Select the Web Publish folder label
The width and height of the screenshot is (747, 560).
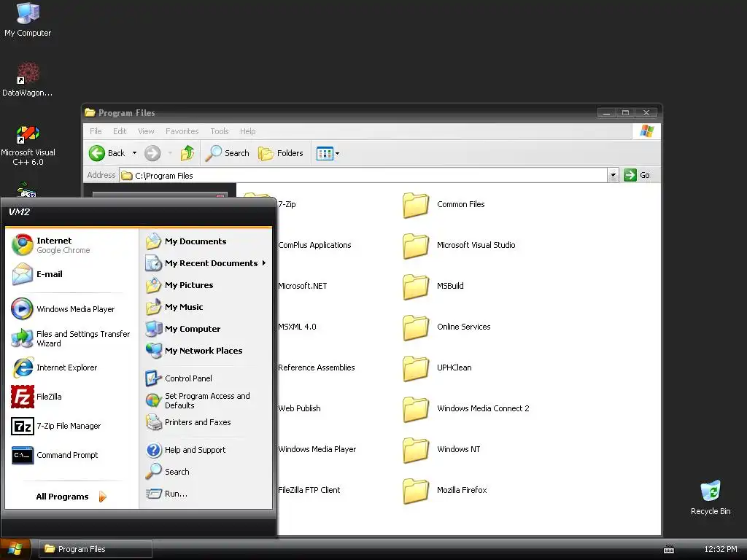click(x=299, y=408)
